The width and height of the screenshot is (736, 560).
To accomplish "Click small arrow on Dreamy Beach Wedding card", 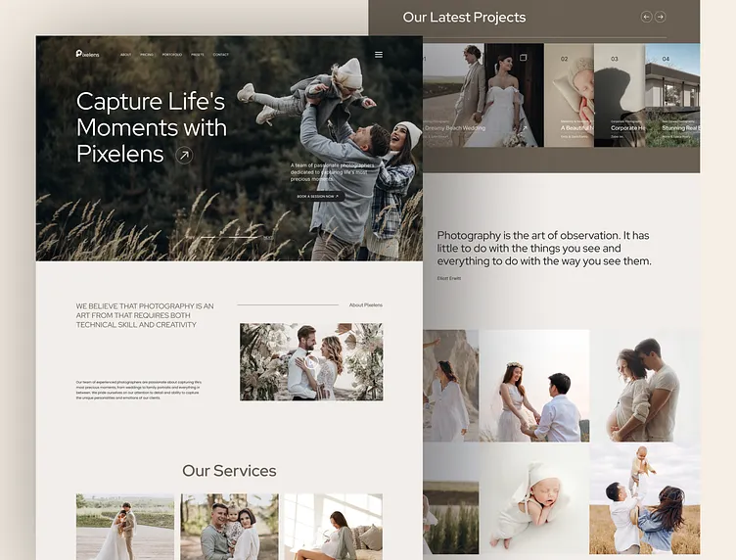I will click(x=525, y=127).
